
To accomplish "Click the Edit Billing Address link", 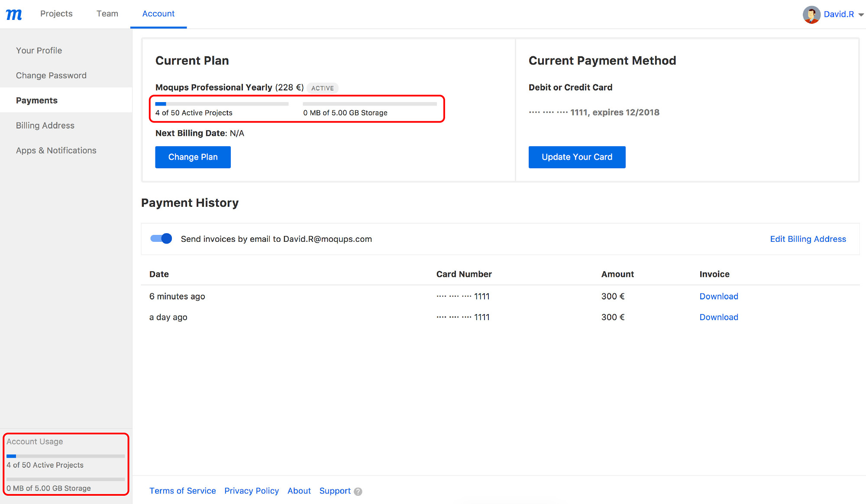I will [x=808, y=239].
